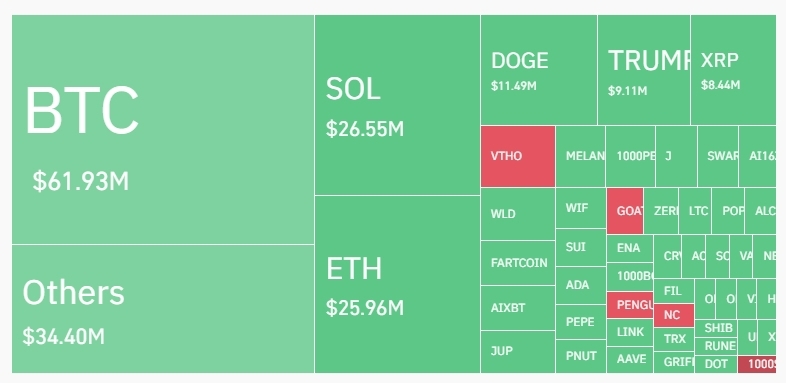Open the AAVE tile

tap(630, 360)
